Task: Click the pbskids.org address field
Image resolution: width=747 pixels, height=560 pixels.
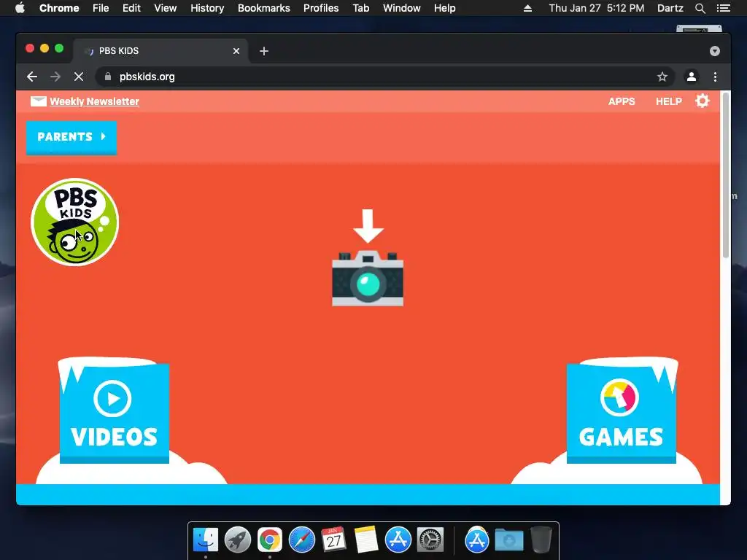Action: coord(385,77)
